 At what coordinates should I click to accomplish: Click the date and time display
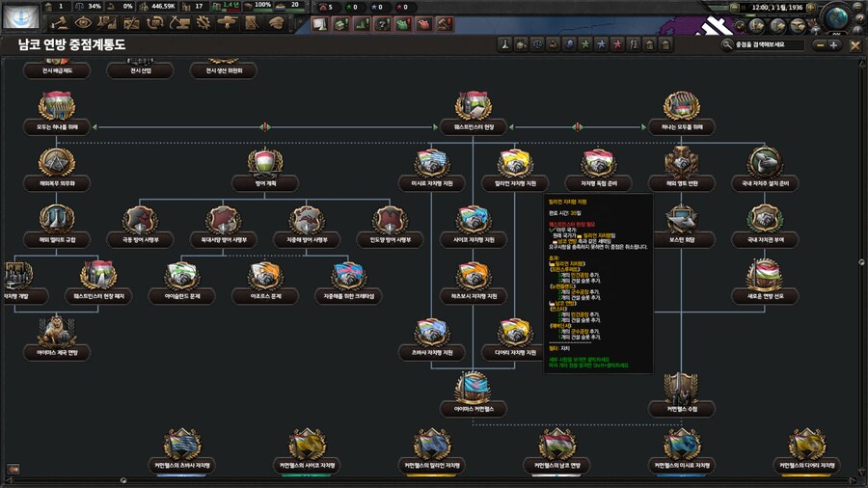[776, 8]
